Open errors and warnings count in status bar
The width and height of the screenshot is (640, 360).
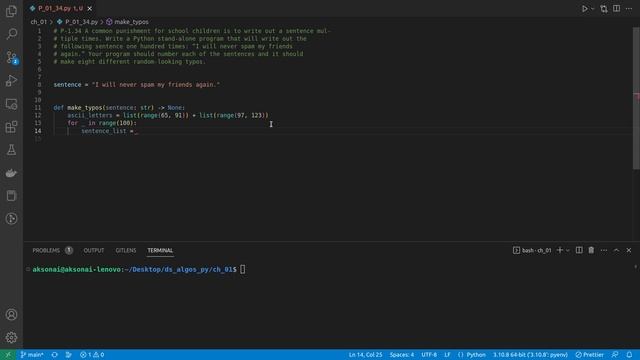tap(92, 355)
